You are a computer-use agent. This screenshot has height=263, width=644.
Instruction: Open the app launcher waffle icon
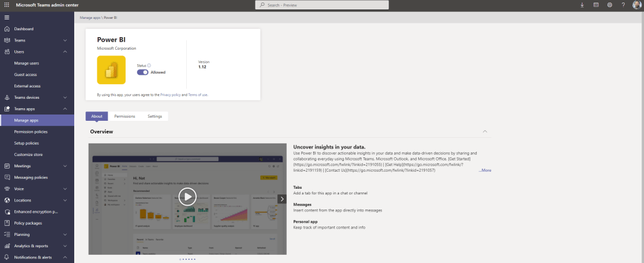(x=6, y=5)
